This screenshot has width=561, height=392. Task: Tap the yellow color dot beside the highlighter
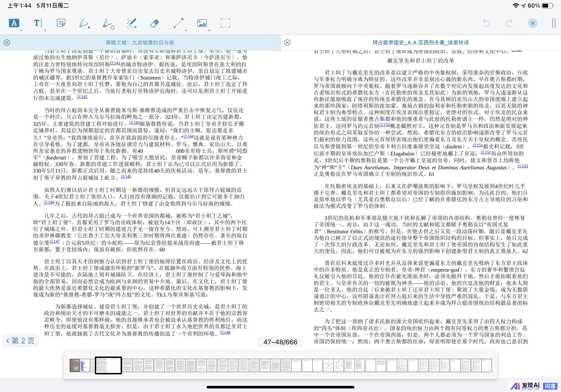113,27
